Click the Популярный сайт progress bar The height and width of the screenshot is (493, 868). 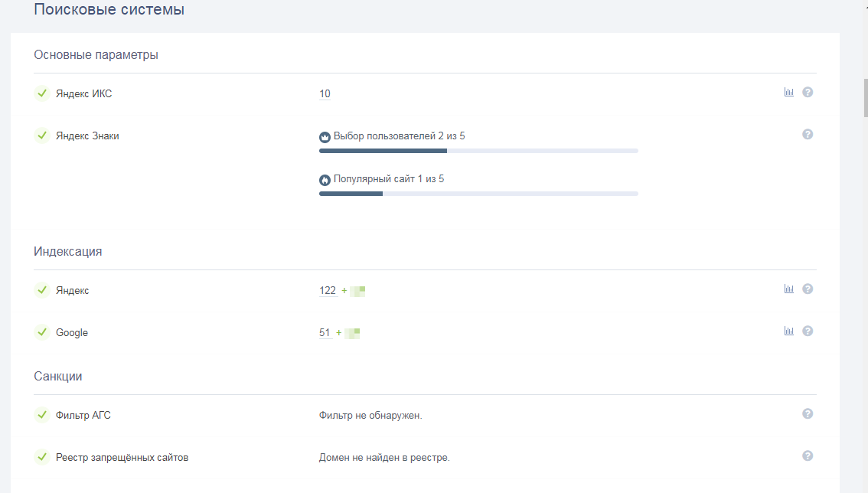[x=478, y=194]
